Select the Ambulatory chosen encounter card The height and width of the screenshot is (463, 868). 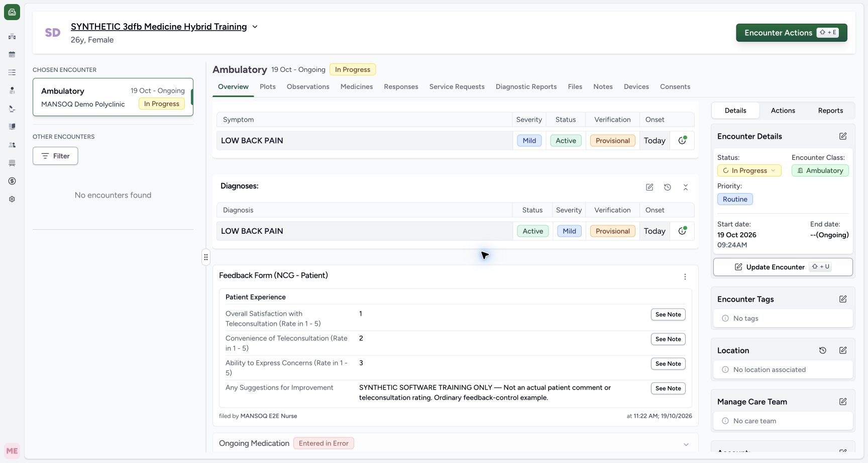(113, 97)
